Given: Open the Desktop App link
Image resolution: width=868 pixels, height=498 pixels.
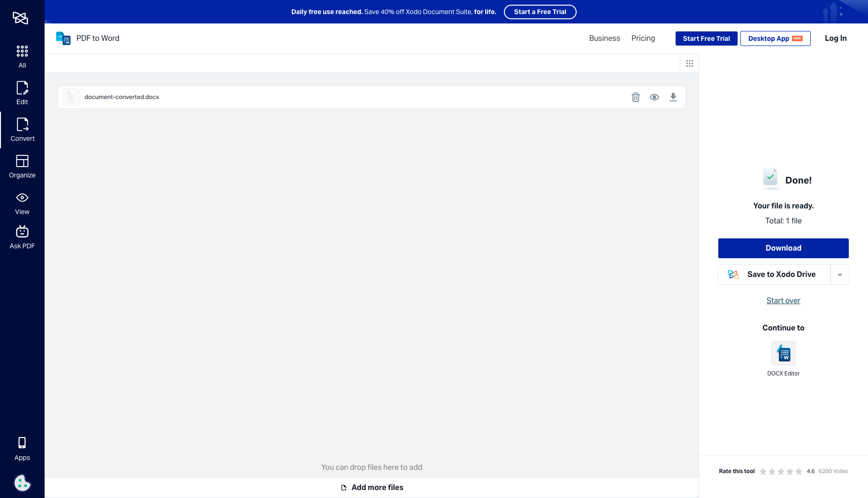Looking at the screenshot, I should (x=776, y=38).
